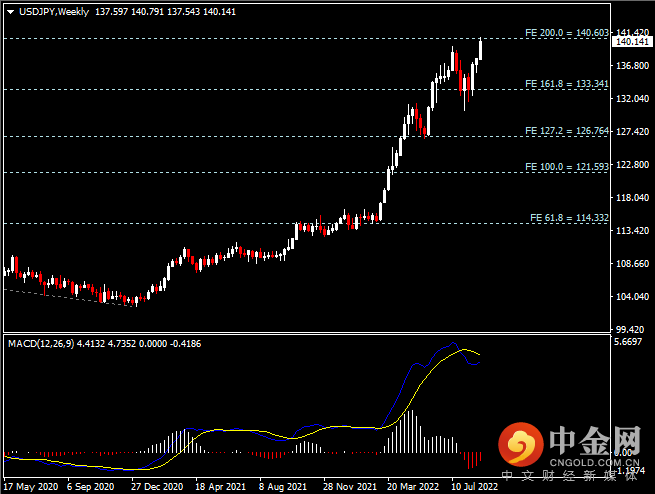The width and height of the screenshot is (655, 494).
Task: Select the FE 100.0 = 121.593 level
Action: [x=567, y=167]
